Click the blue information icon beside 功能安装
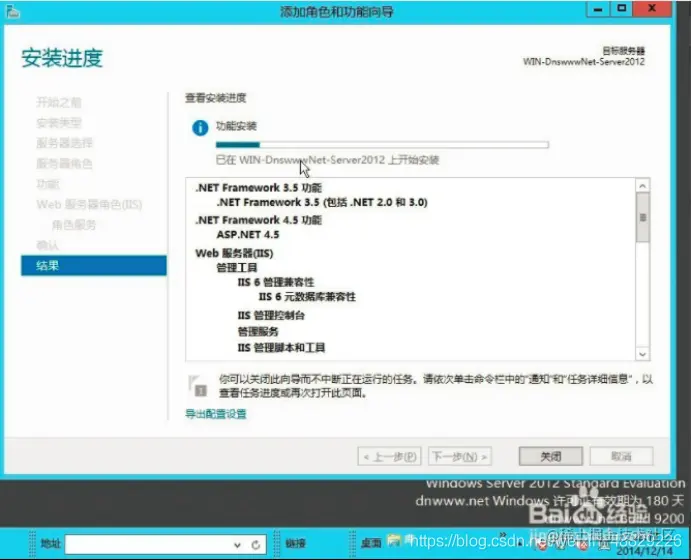This screenshot has height=560, width=692. coord(200,128)
